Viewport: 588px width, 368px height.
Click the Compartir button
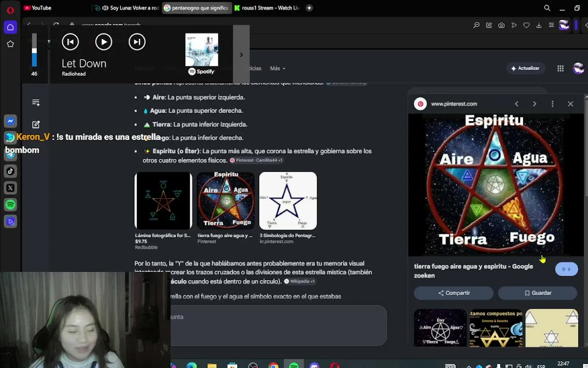(x=453, y=293)
